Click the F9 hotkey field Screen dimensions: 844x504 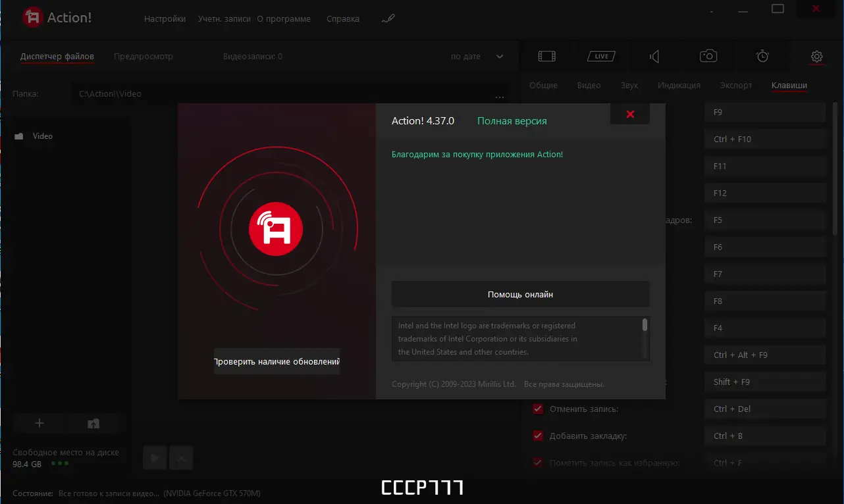(x=765, y=113)
